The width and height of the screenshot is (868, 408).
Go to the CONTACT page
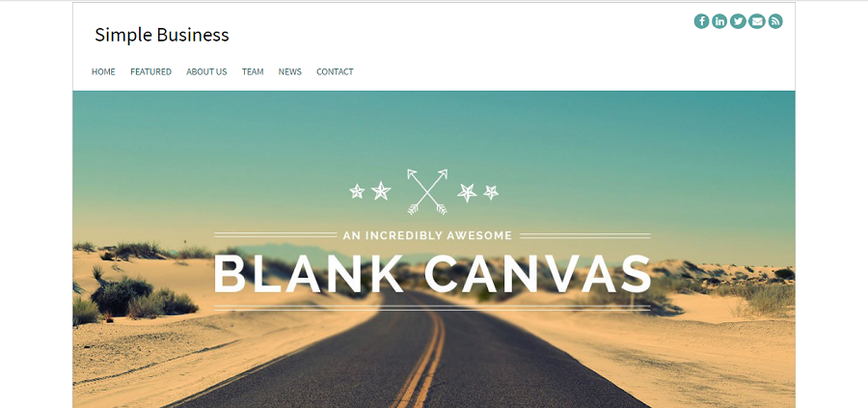pos(335,72)
